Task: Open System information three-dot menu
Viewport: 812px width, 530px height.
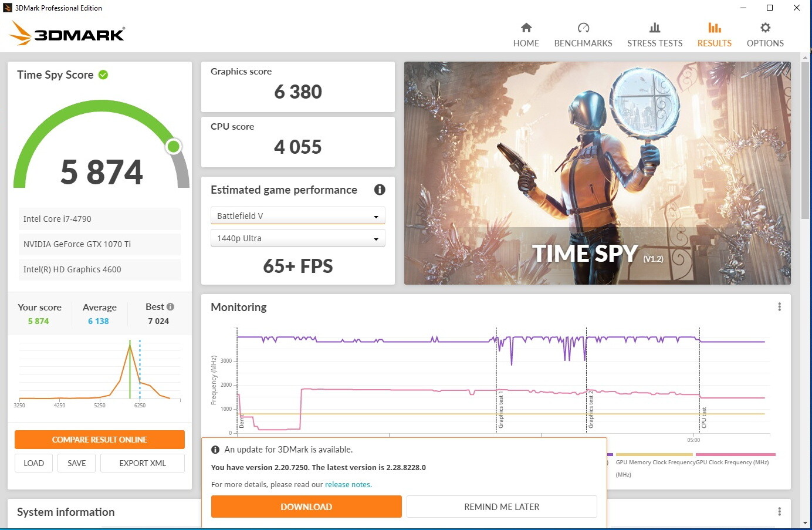Action: [779, 512]
